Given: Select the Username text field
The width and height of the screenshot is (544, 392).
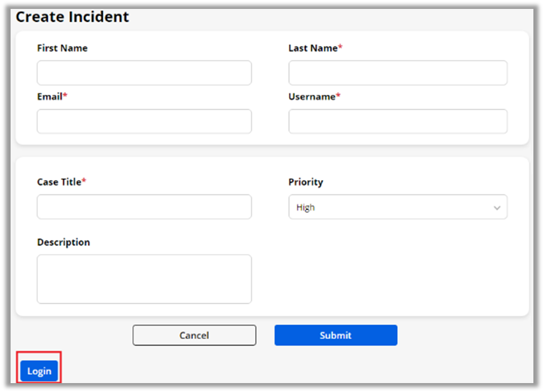Looking at the screenshot, I should click(397, 122).
